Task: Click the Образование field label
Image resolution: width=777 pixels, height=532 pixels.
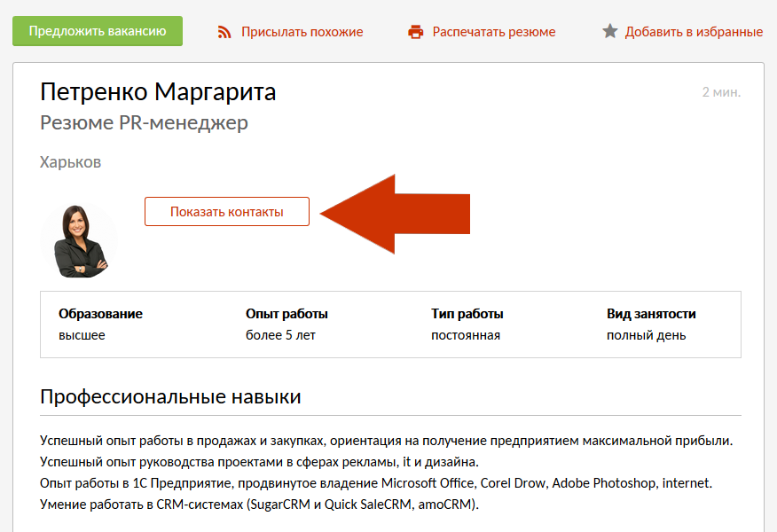Action: pos(100,314)
